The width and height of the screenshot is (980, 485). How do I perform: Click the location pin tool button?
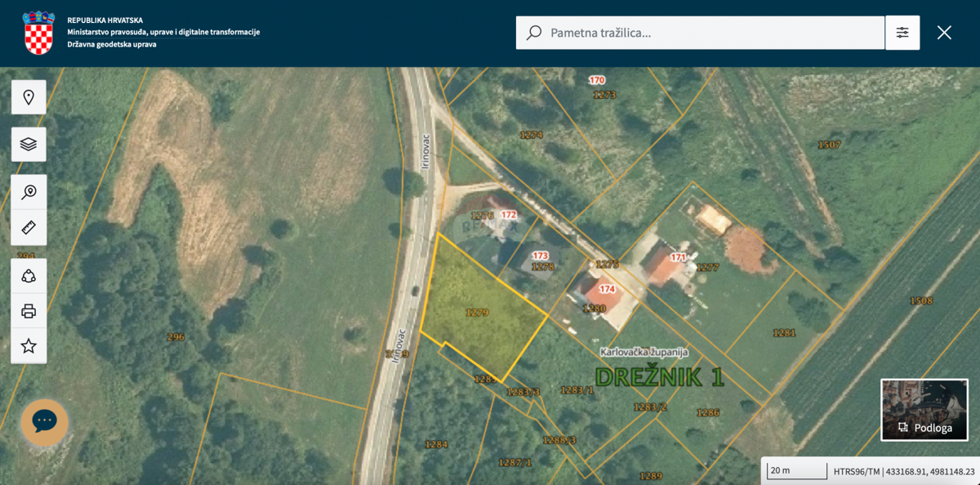(x=29, y=97)
